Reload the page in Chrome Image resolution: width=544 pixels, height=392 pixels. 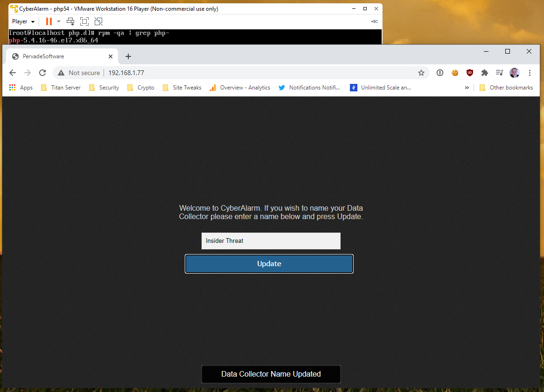42,73
